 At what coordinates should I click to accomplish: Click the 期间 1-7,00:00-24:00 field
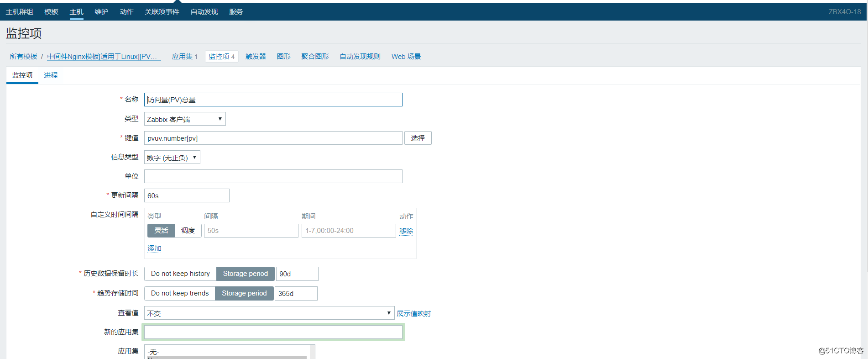pyautogui.click(x=349, y=231)
